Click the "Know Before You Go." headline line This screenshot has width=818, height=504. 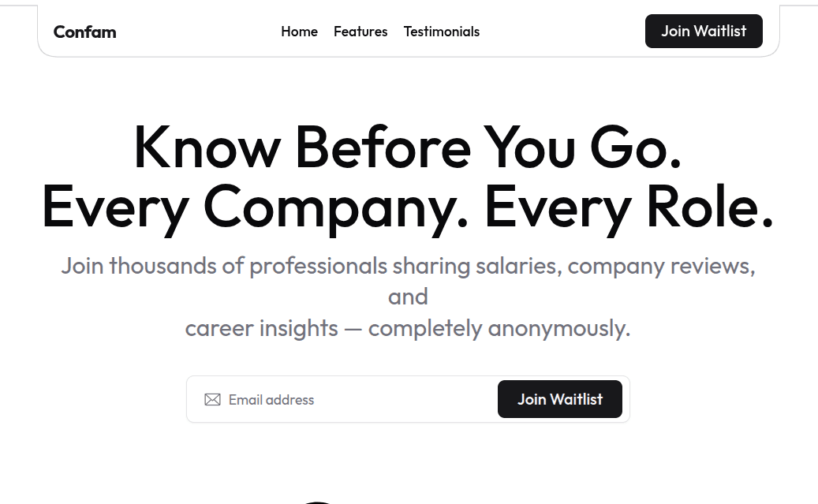point(407,147)
